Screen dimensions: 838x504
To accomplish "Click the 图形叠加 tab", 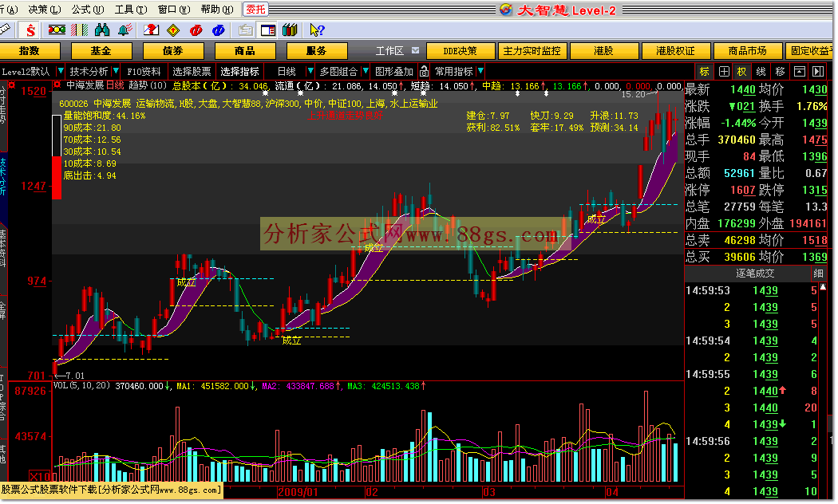I will click(x=394, y=72).
